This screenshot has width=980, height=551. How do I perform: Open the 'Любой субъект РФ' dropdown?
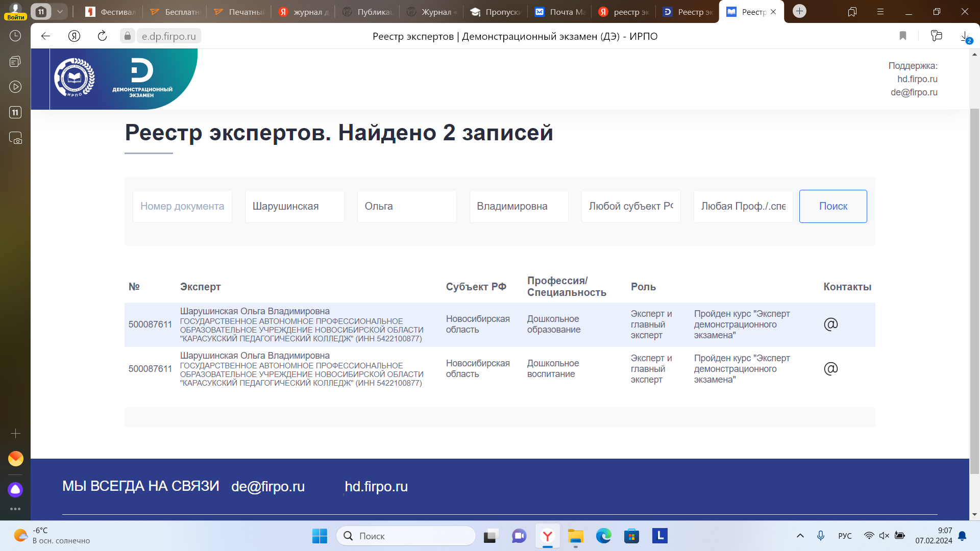[630, 206]
